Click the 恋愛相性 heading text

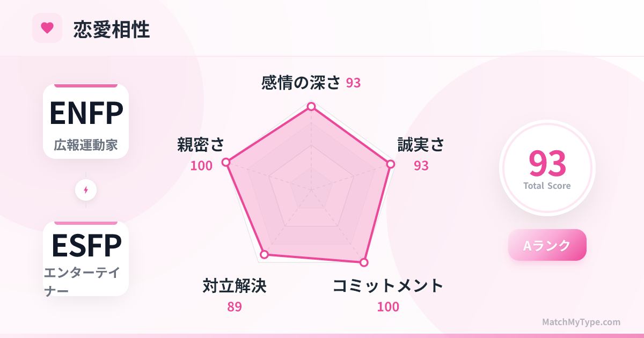point(112,30)
